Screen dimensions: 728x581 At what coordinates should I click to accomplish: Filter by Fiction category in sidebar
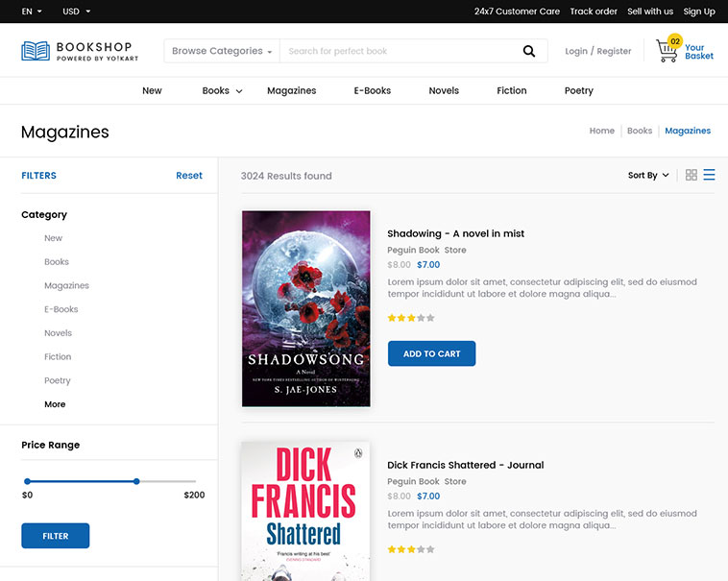(58, 357)
